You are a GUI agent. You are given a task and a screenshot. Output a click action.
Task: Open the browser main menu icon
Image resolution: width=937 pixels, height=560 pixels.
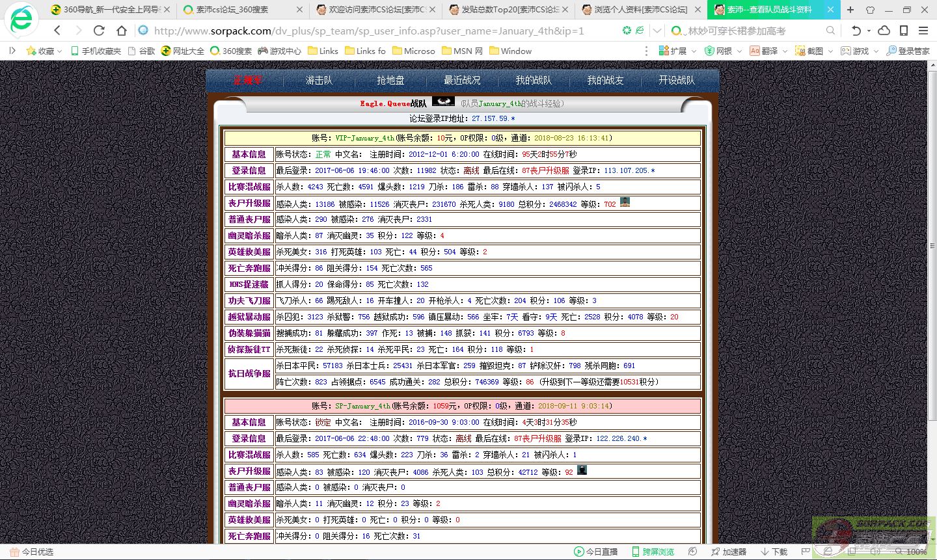(923, 31)
